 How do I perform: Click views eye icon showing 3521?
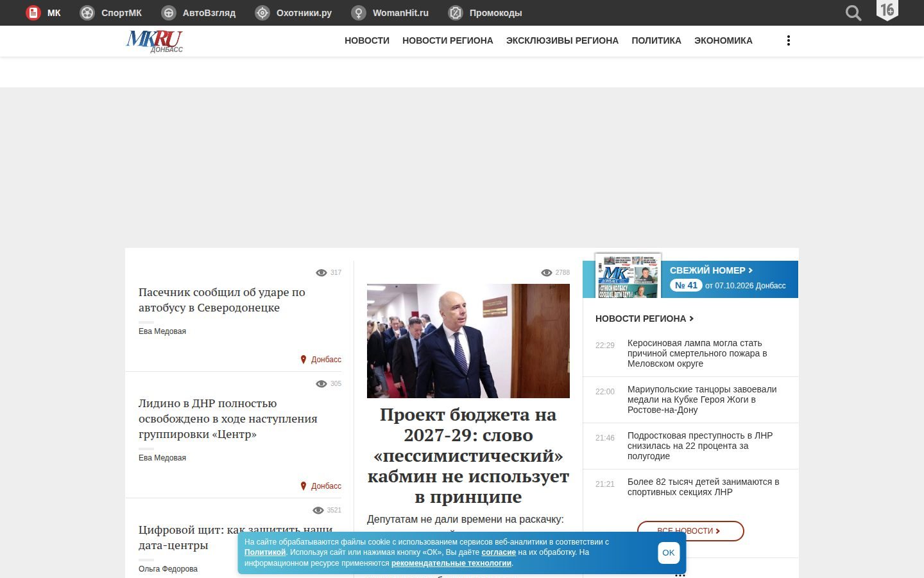click(318, 511)
